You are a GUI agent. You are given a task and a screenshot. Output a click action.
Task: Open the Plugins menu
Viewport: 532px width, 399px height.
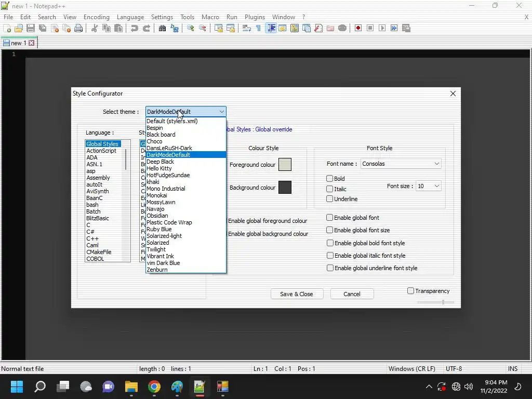coord(255,17)
